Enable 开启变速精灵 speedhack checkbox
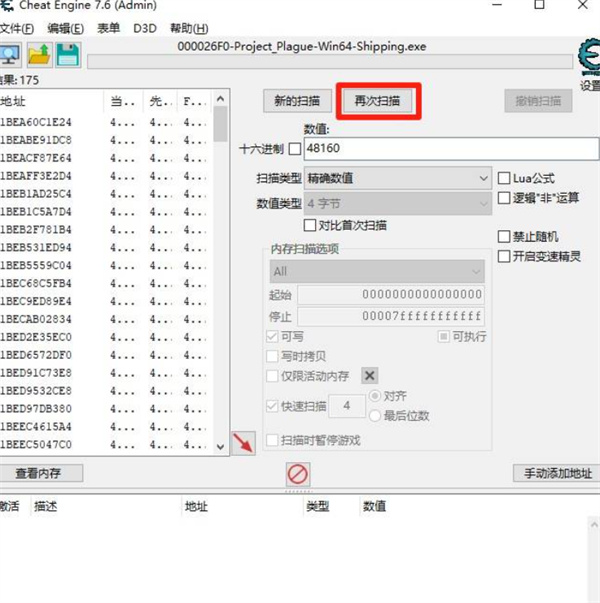 click(x=504, y=256)
